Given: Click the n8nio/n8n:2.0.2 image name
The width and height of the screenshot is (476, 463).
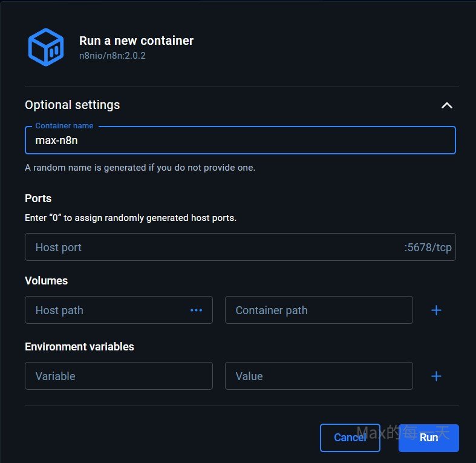Looking at the screenshot, I should click(112, 56).
